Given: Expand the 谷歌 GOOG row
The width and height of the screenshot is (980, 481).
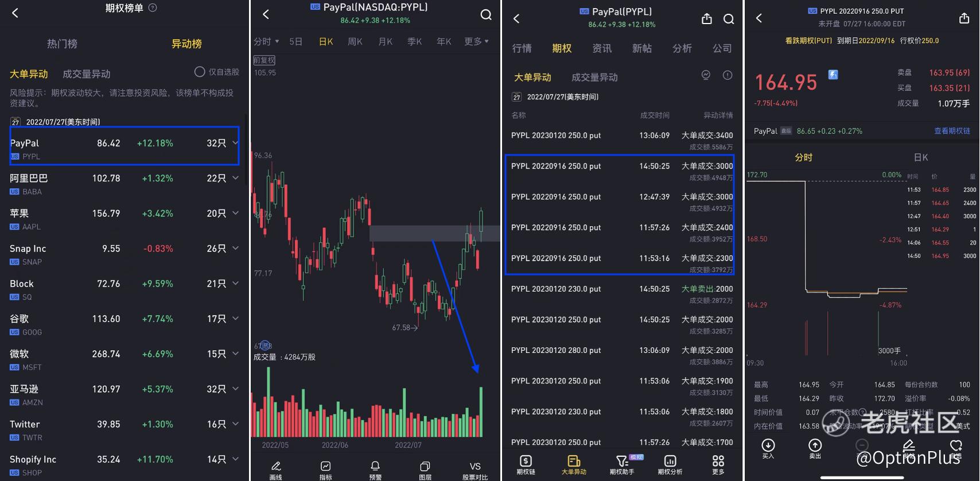Looking at the screenshot, I should click(x=235, y=318).
